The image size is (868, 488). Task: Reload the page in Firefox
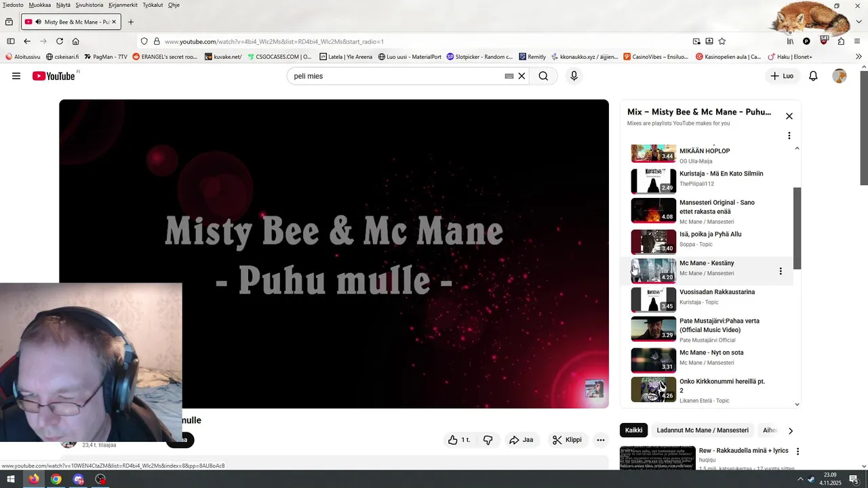coord(60,41)
